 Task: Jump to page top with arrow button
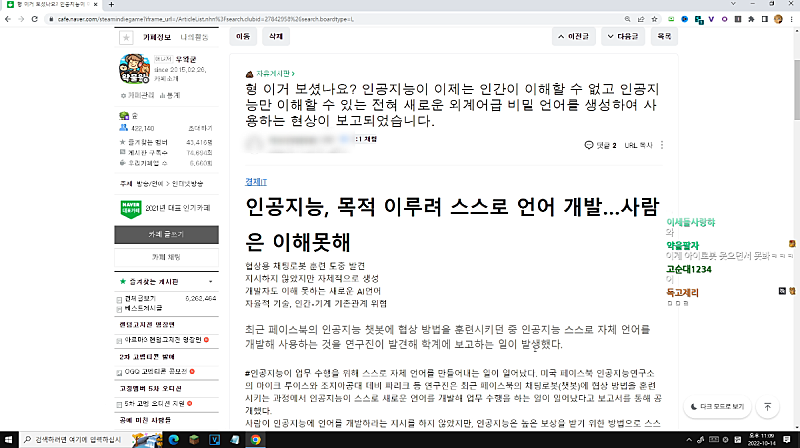pos(767,407)
